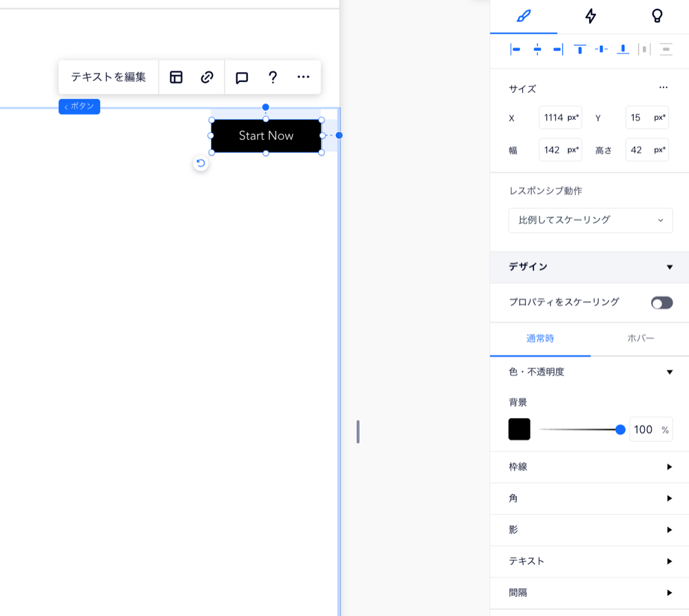
Task: Click the ボタン breadcrumb label
Action: [x=79, y=106]
